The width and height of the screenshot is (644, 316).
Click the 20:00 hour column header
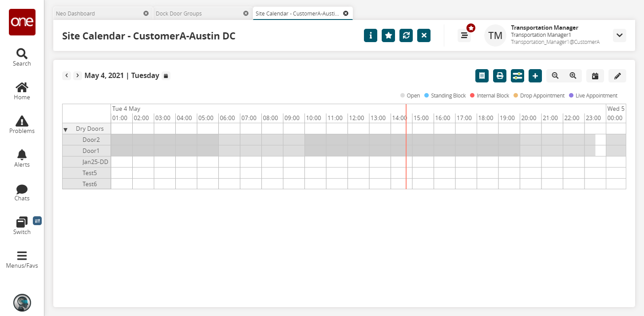530,118
